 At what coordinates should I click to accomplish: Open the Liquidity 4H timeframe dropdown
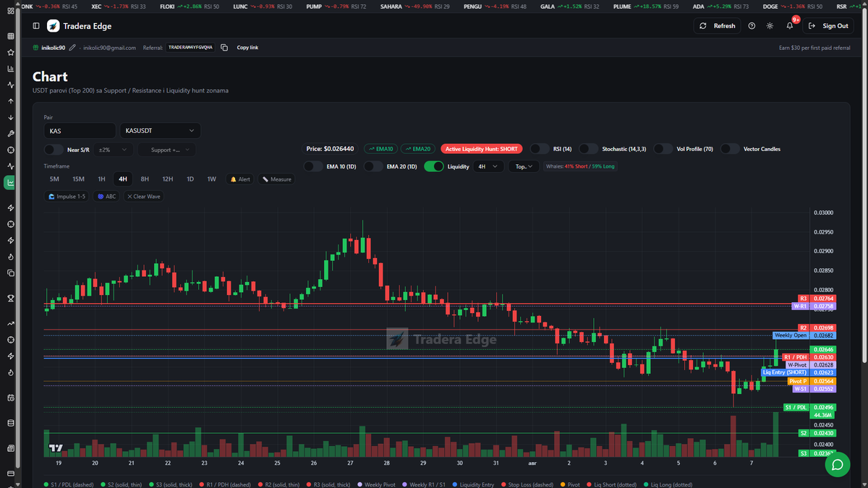pos(489,166)
